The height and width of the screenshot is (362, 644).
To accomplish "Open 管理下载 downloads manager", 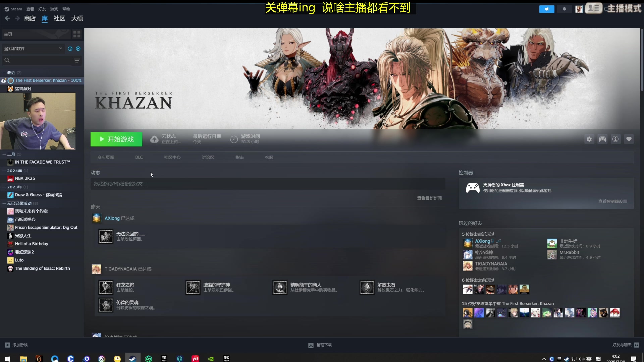I will click(x=320, y=345).
